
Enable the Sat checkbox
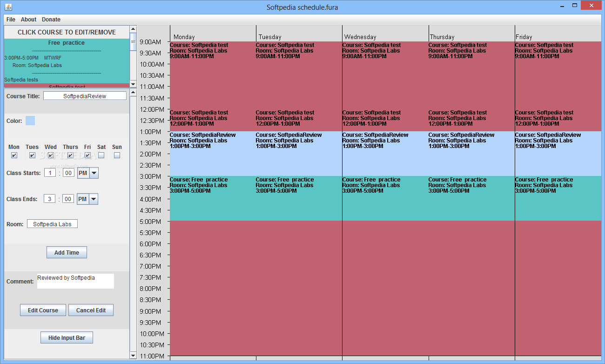tap(101, 155)
